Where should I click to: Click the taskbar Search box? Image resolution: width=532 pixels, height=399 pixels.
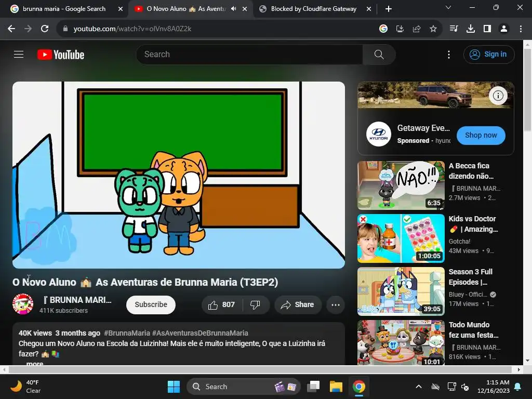point(244,387)
